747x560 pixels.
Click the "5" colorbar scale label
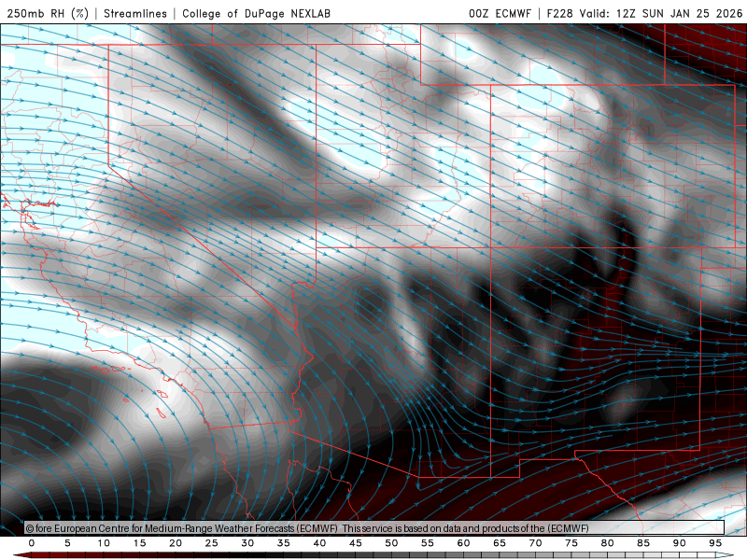[x=67, y=543]
